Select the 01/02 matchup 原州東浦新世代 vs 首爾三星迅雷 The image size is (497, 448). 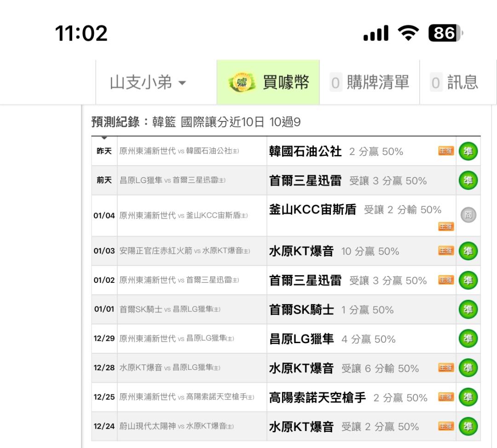pos(179,280)
